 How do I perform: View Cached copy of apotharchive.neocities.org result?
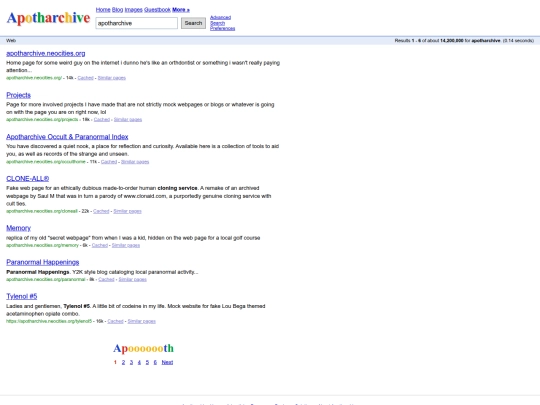point(85,78)
